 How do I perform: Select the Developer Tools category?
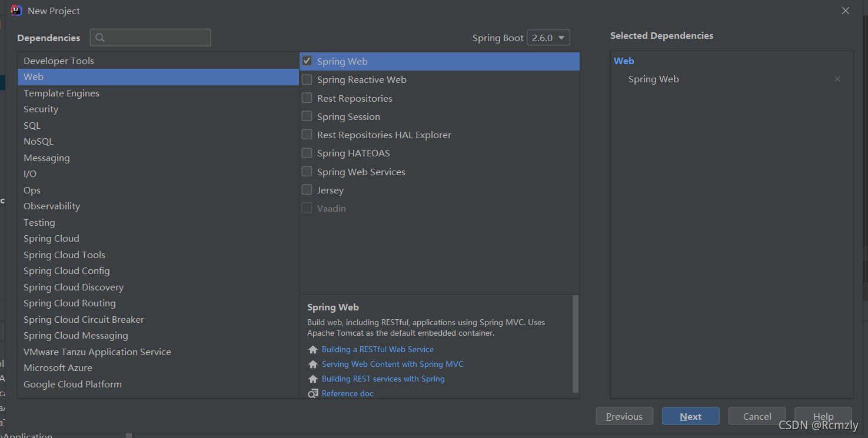(158, 61)
